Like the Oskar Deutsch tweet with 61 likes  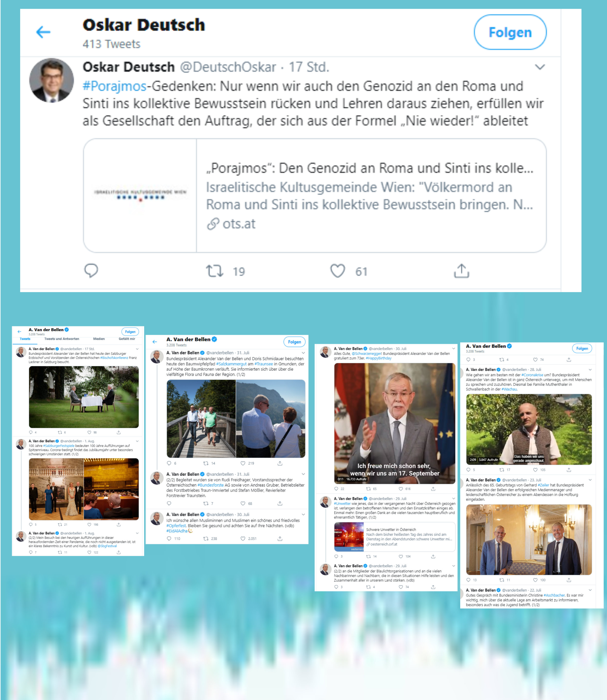[x=337, y=271]
